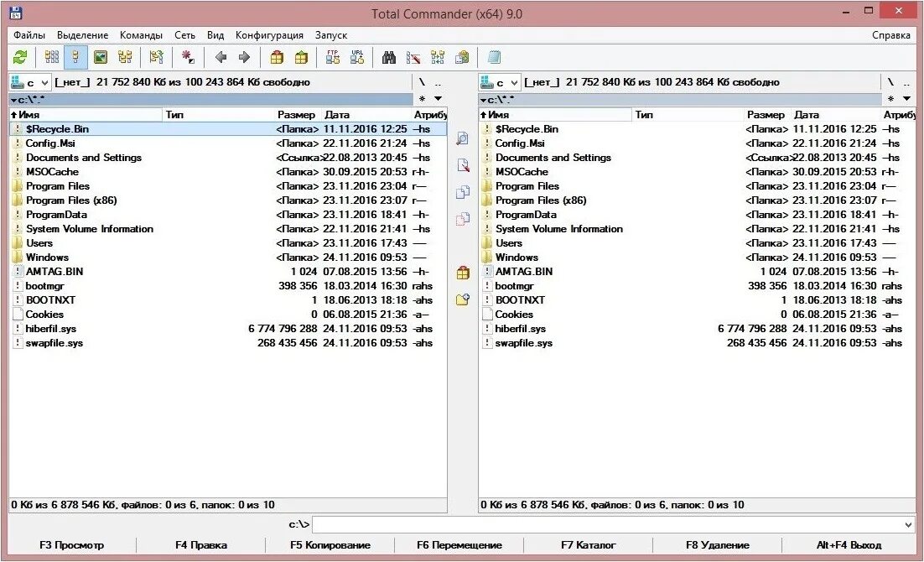Click the Search files binoculars icon
Viewport: 924px width, 562px height.
388,57
